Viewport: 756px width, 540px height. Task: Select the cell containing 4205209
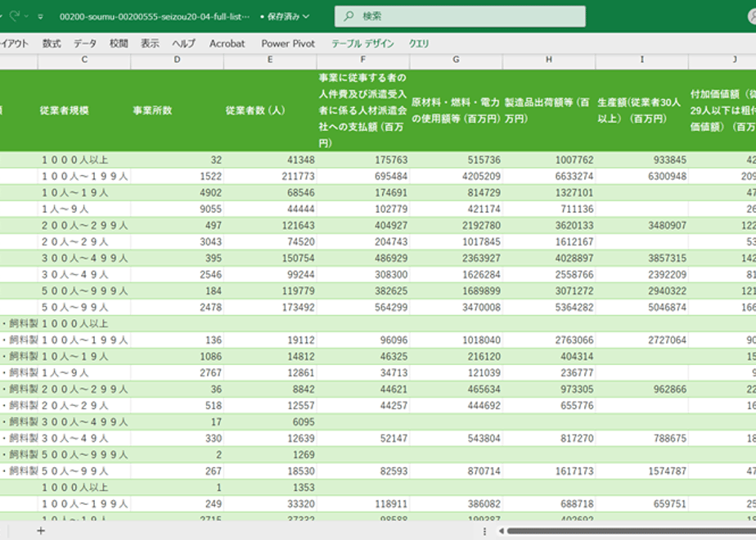(x=456, y=176)
